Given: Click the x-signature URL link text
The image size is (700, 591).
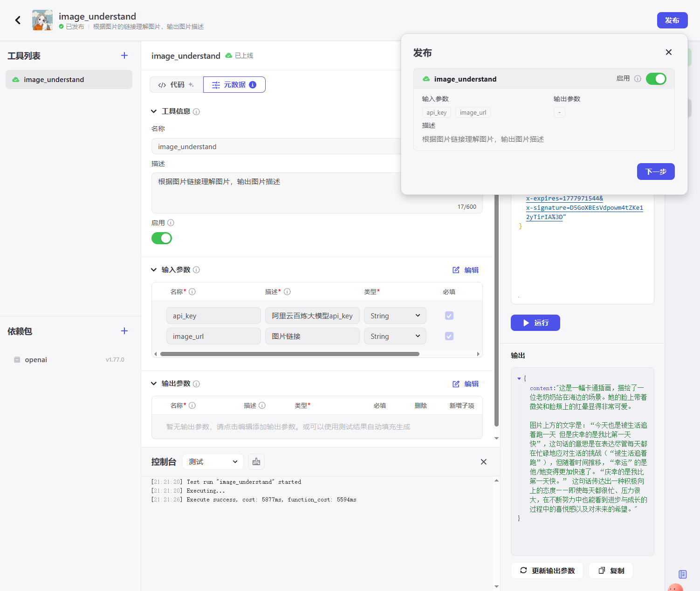Looking at the screenshot, I should tap(584, 208).
